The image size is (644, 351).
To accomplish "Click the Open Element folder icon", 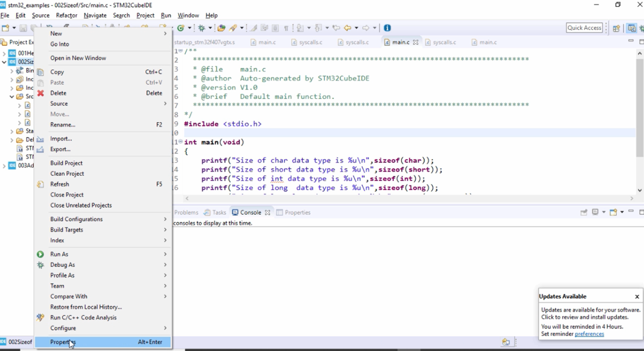I will [x=221, y=28].
